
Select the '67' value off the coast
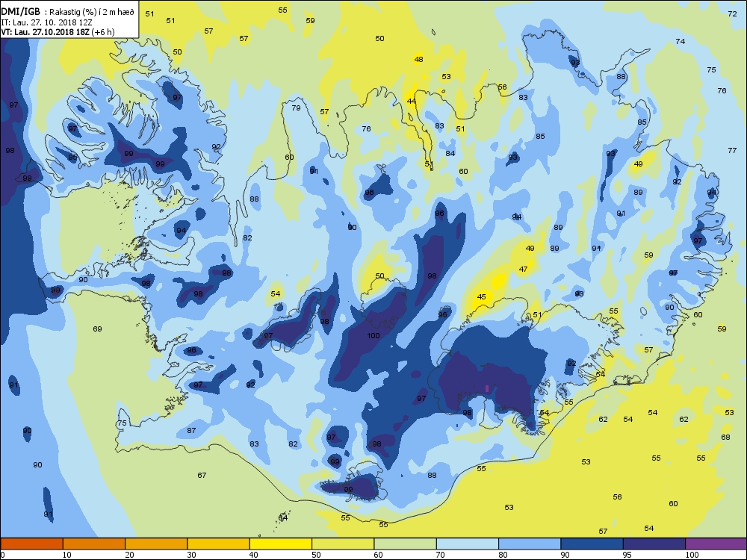click(x=202, y=475)
